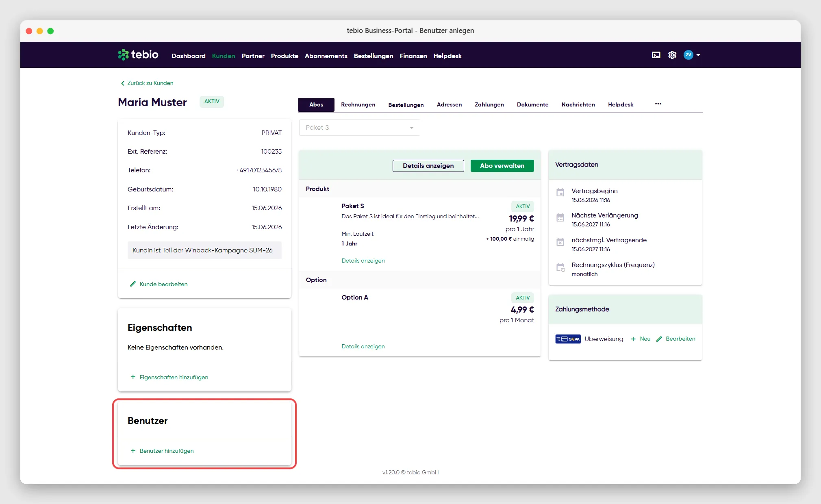Switch to the Dokumente tab
Screen dimensions: 821x504
(532, 104)
